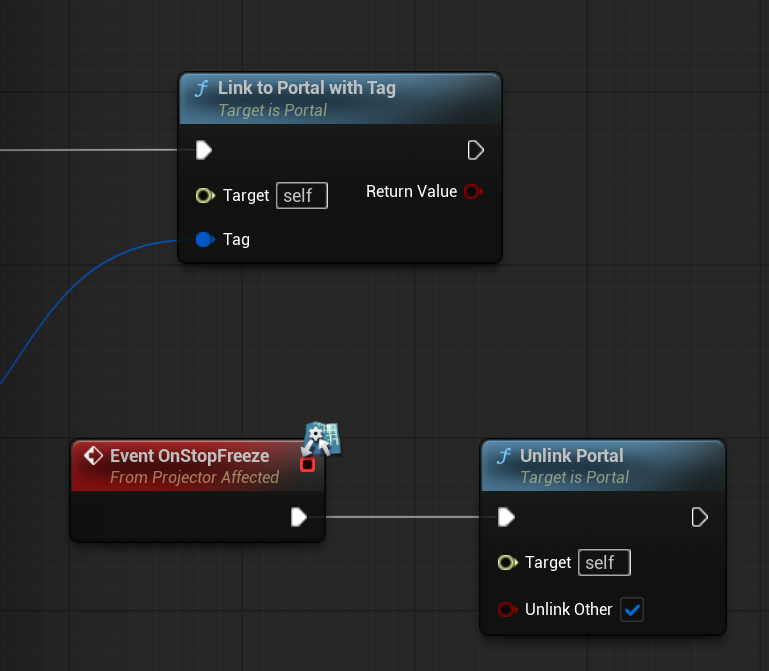Click output execution pin on Unlink Portal
The image size is (769, 671).
(x=699, y=517)
